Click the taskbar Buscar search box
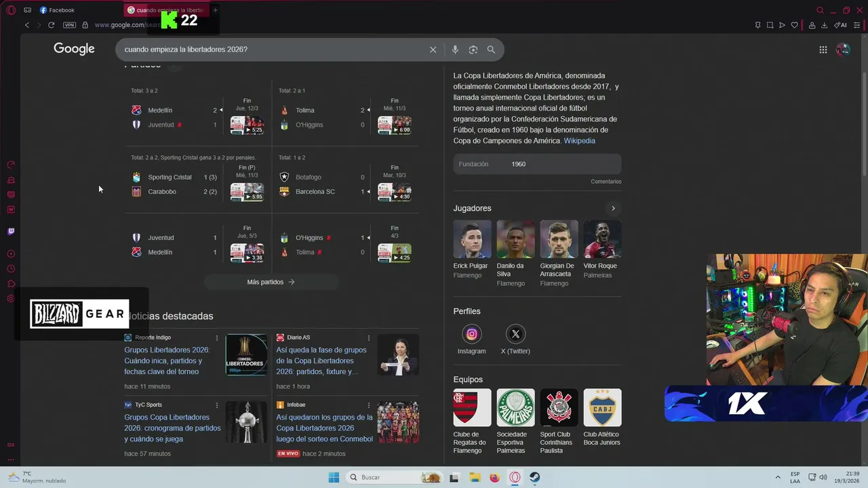The height and width of the screenshot is (488, 868). point(395,477)
